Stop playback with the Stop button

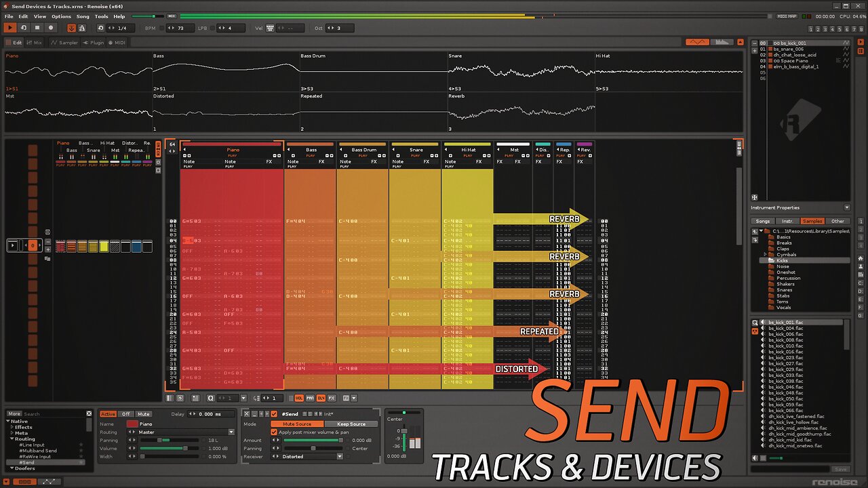pos(37,28)
